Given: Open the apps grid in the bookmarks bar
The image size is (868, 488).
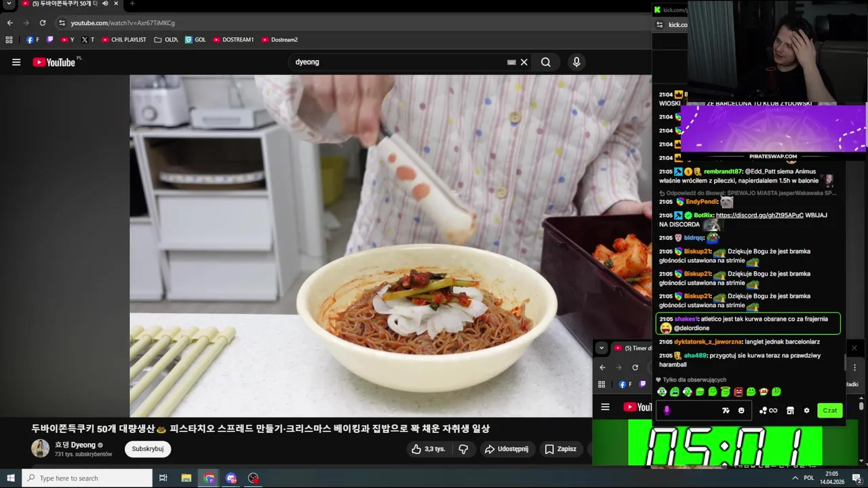Looking at the screenshot, I should pyautogui.click(x=9, y=40).
